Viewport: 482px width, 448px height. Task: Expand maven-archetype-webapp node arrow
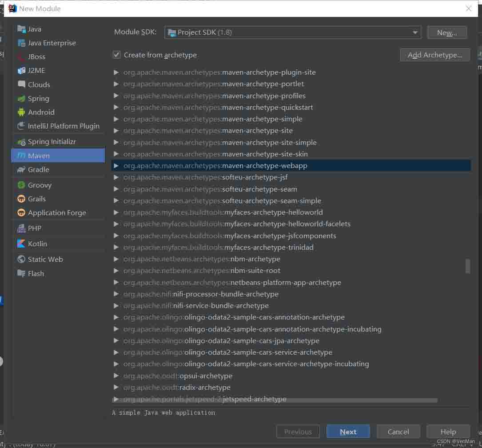click(116, 166)
